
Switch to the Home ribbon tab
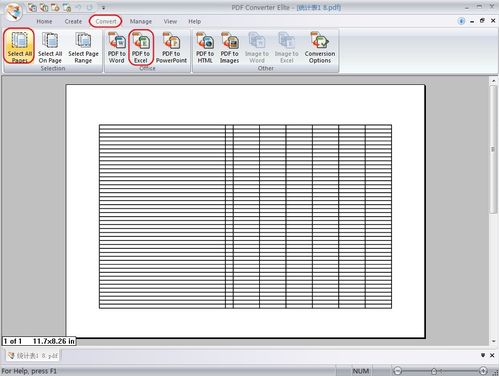click(44, 21)
